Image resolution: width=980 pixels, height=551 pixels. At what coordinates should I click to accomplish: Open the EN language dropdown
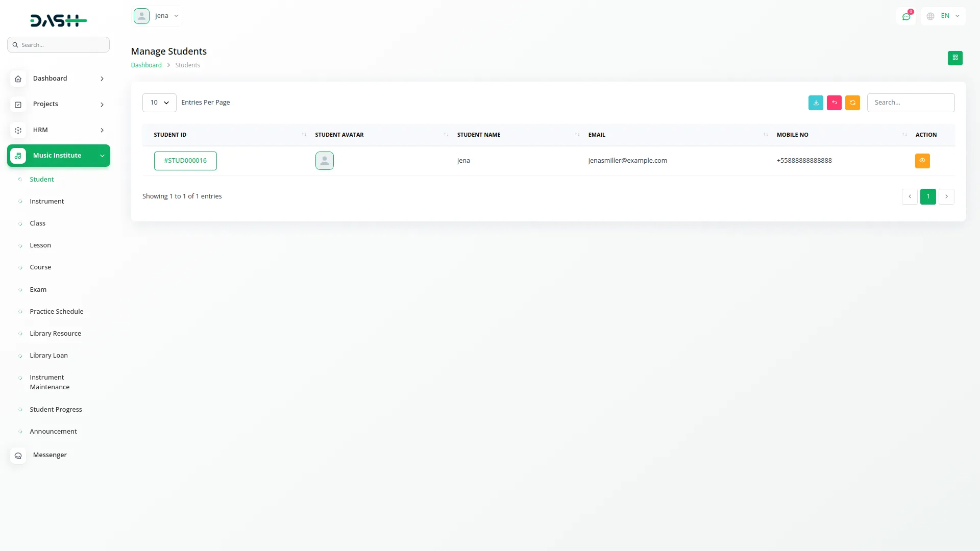click(943, 16)
